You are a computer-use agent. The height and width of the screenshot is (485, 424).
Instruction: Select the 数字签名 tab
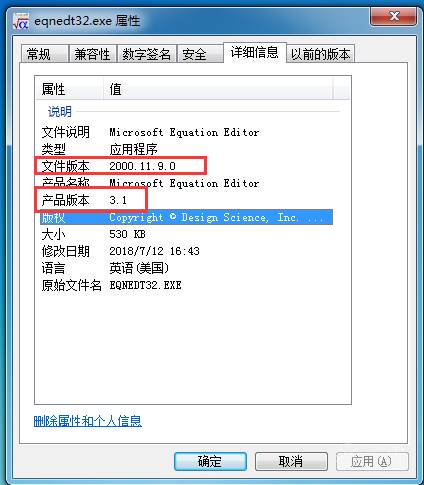[146, 54]
